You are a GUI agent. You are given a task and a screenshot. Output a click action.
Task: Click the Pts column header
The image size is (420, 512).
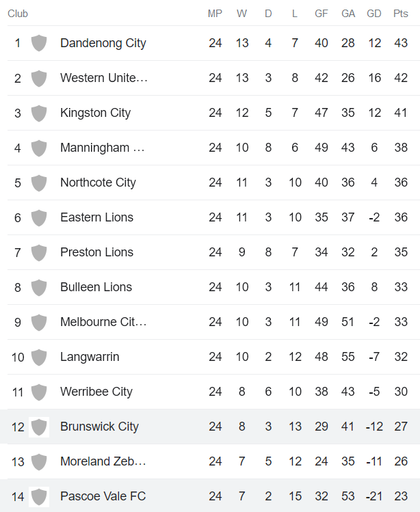[x=401, y=14]
